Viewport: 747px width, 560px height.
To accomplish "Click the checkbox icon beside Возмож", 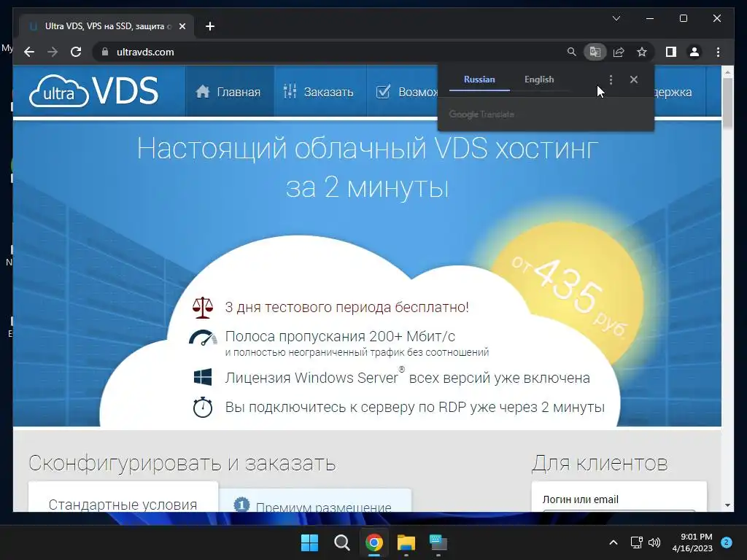I will click(383, 91).
